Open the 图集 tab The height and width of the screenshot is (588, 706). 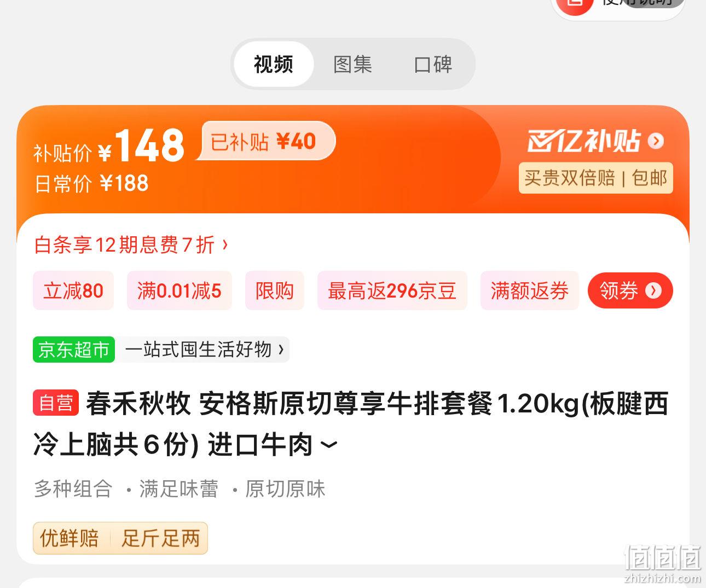pyautogui.click(x=353, y=64)
